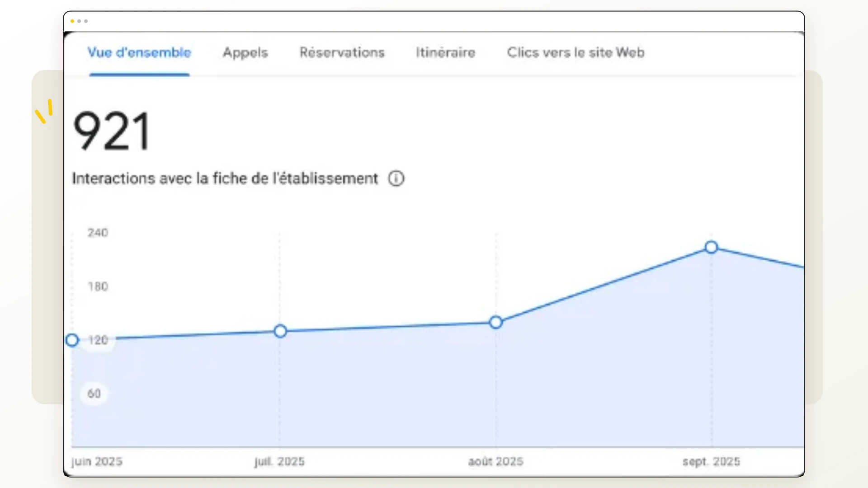Image resolution: width=868 pixels, height=488 pixels.
Task: Click the juil. 2025 axis label
Action: (x=279, y=462)
